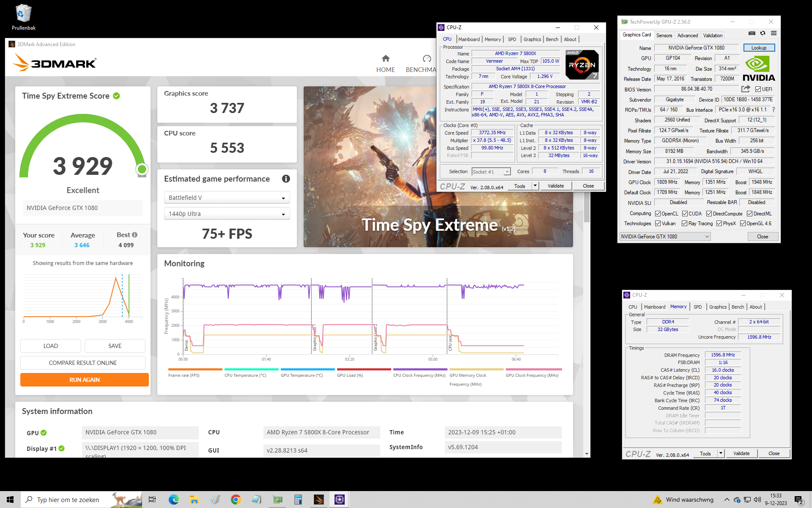Open Graphics tab in CPU-Z Memory window
Viewport: 812px width, 508px height.
click(x=718, y=307)
